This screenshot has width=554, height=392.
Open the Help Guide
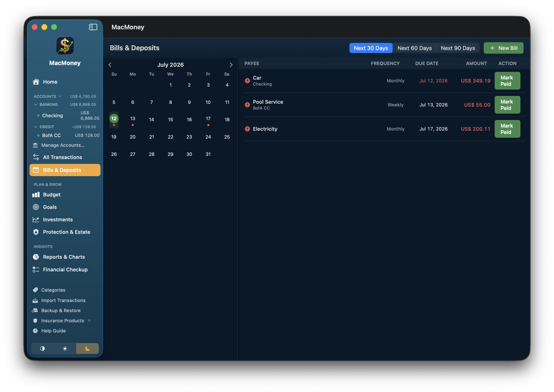click(x=53, y=331)
